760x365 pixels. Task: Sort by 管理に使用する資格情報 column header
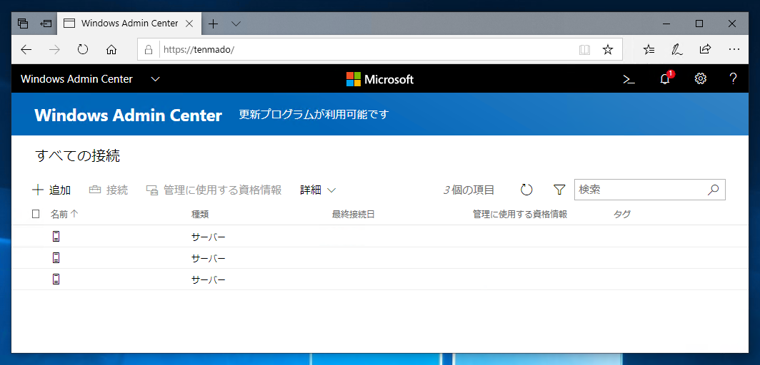pyautogui.click(x=520, y=214)
